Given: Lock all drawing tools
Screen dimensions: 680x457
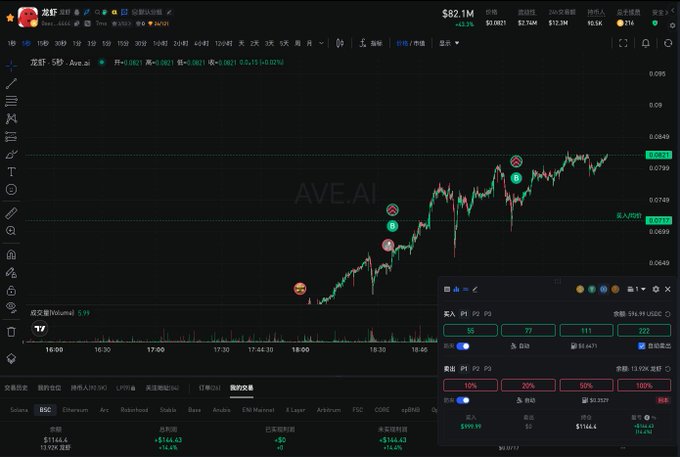Looking at the screenshot, I should tap(11, 290).
